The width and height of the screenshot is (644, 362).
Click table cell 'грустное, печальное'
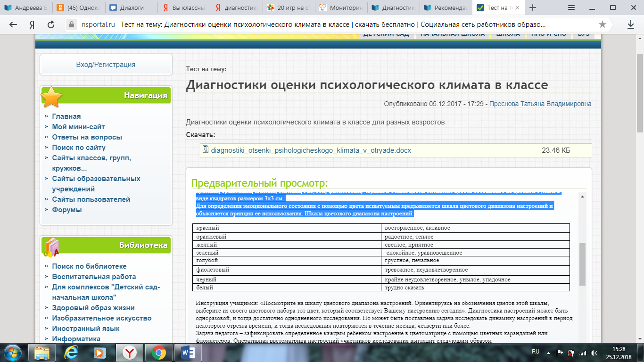475,261
